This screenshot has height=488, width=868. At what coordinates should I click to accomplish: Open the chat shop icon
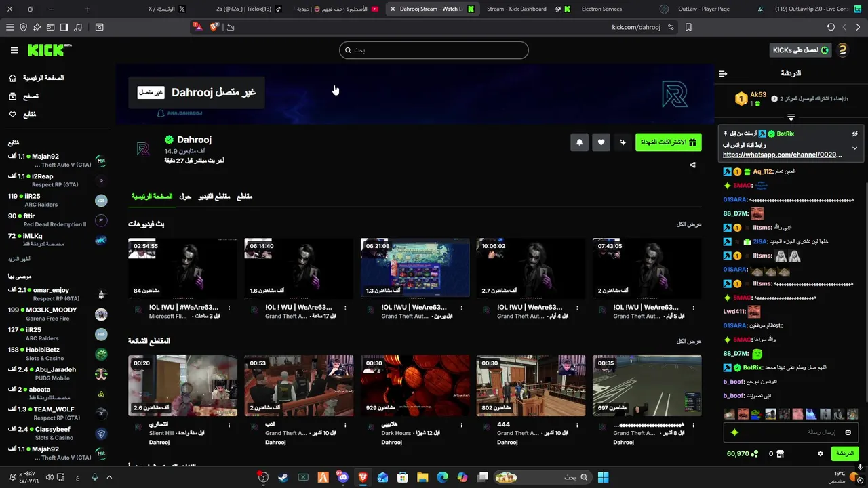pos(780,453)
